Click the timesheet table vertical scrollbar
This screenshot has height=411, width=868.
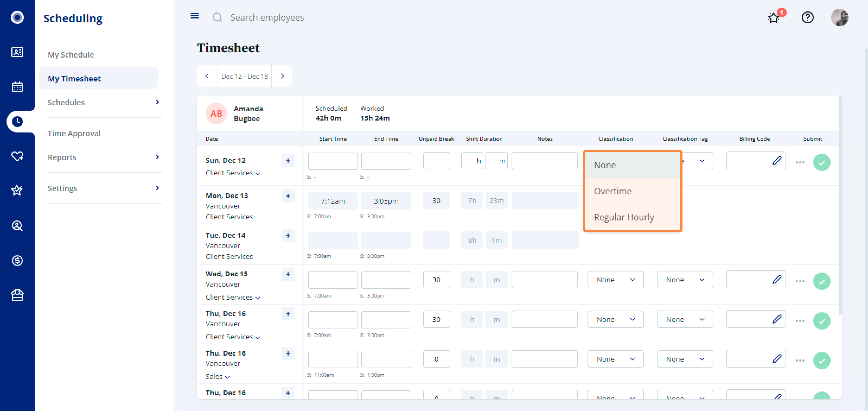click(840, 206)
